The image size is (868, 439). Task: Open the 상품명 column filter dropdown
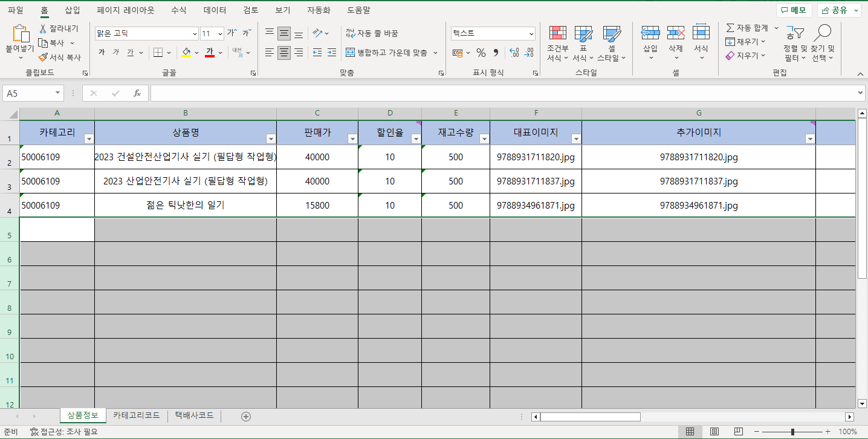[x=270, y=139]
